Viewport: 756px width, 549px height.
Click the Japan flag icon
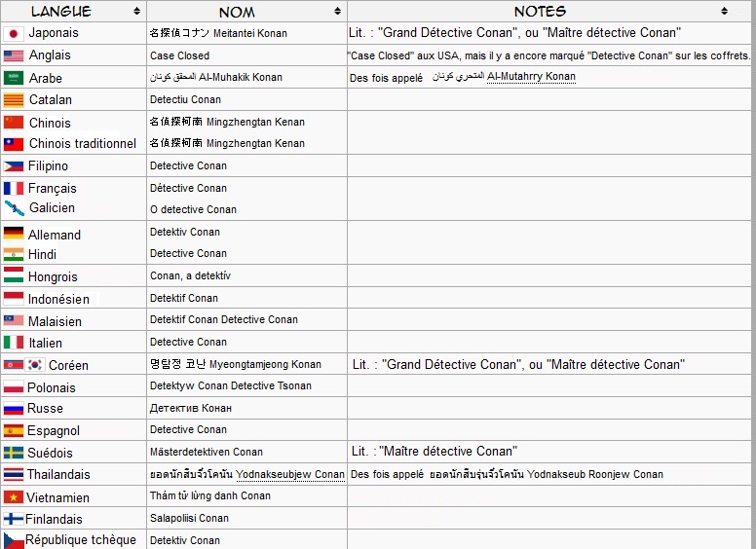pyautogui.click(x=14, y=33)
